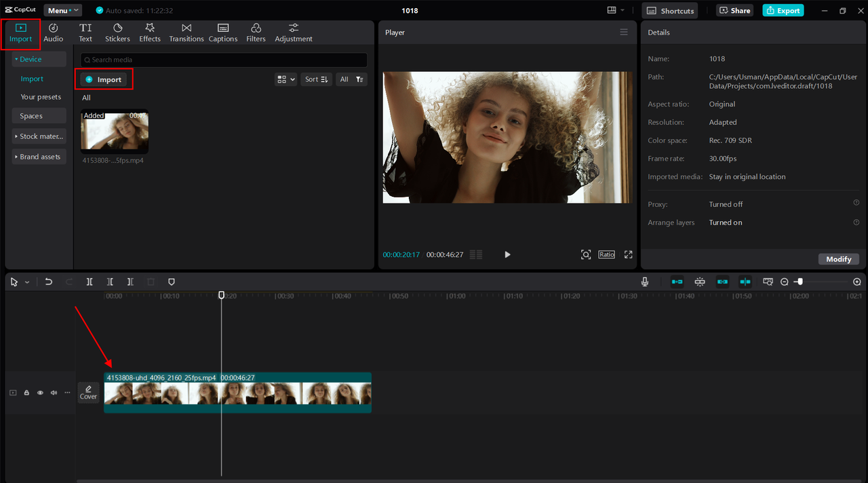Screen dimensions: 868x483
Task: Expand the cursor tool mode dropdown
Action: [27, 282]
